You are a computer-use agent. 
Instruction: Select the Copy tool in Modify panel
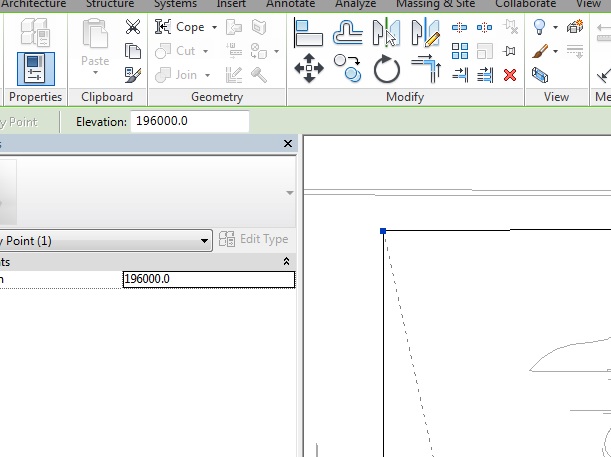point(348,68)
